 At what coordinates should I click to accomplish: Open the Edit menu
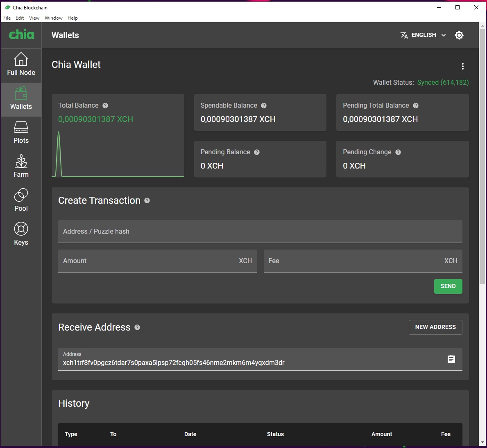(x=20, y=18)
